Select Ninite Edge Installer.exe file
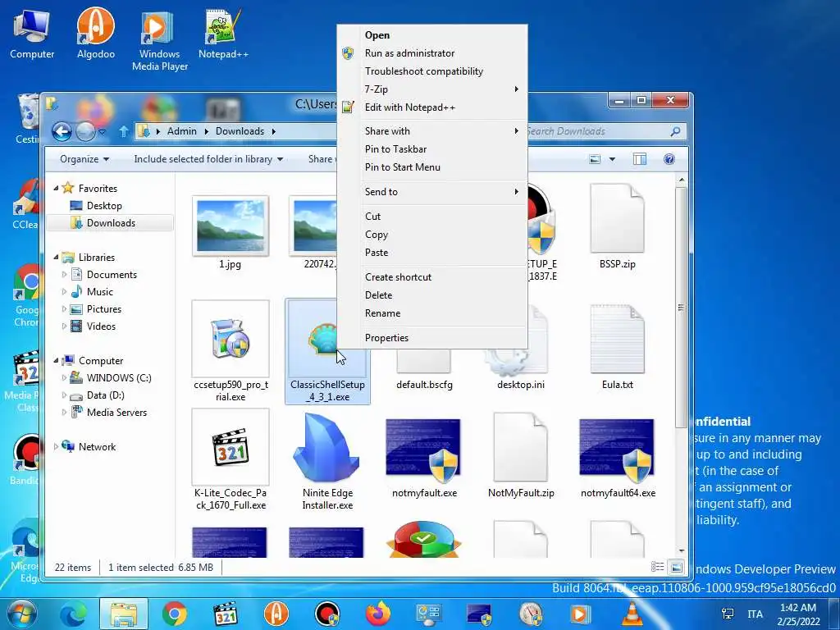This screenshot has height=630, width=840. 327,461
